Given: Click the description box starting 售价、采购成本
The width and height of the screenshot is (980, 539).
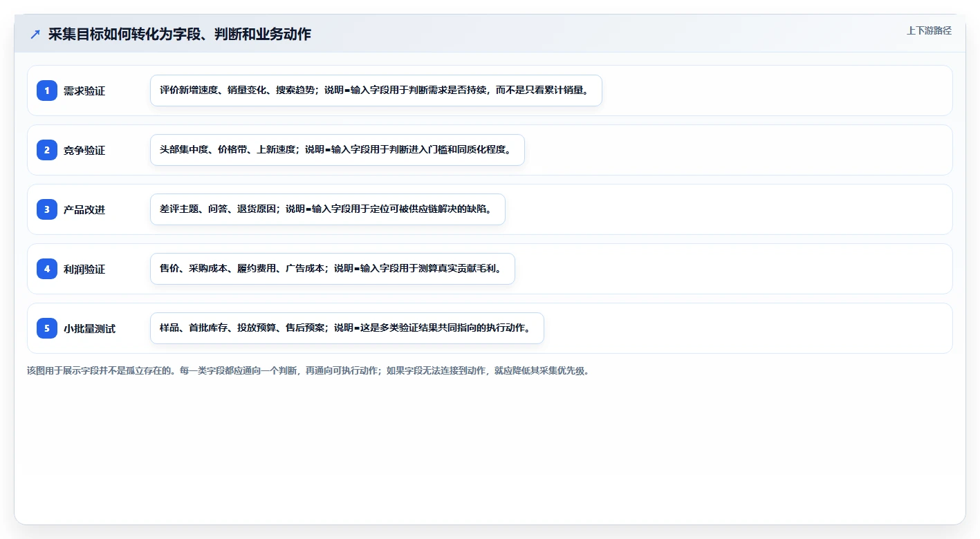Looking at the screenshot, I should [333, 269].
